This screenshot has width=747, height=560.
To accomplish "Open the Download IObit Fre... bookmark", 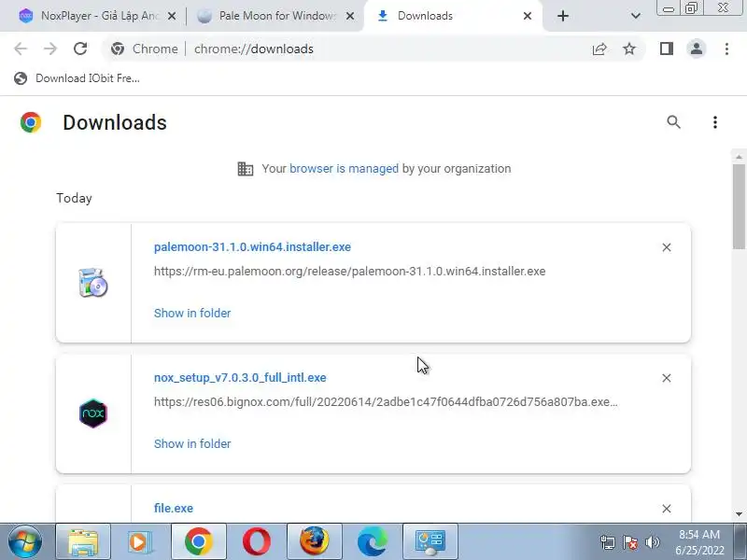I will (77, 78).
